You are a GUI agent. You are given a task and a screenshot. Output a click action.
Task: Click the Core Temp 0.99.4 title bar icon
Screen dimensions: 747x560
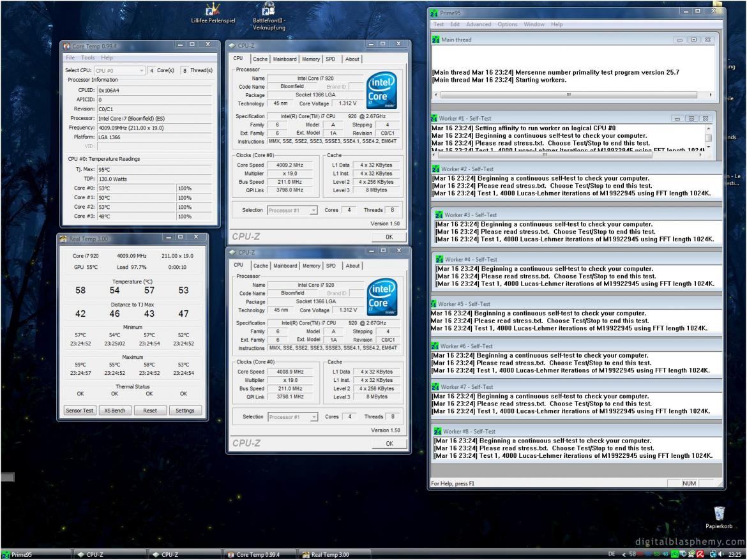click(66, 46)
